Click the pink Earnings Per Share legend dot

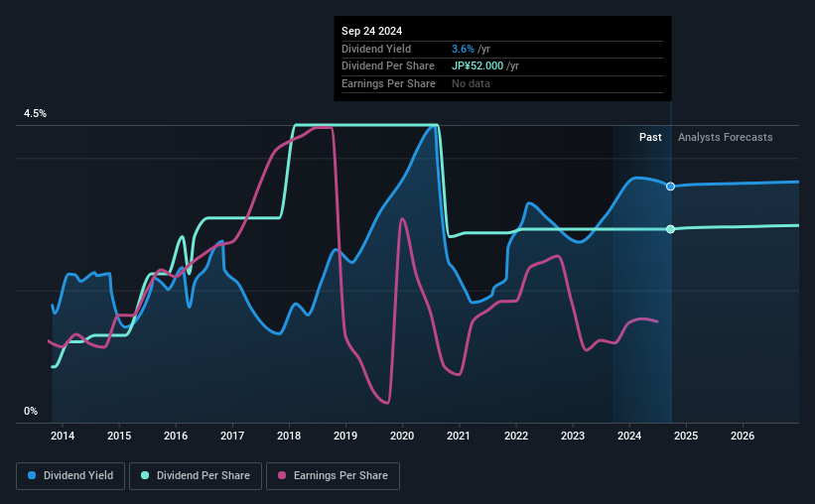click(282, 475)
